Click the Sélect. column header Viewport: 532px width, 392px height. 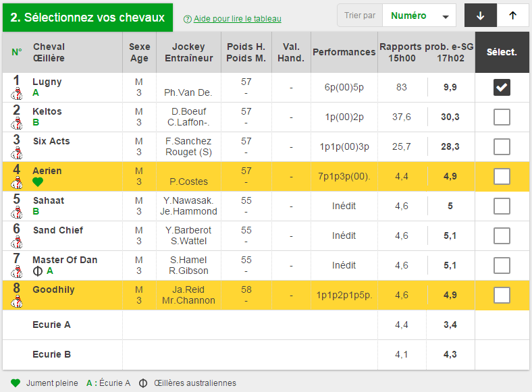[x=502, y=52]
